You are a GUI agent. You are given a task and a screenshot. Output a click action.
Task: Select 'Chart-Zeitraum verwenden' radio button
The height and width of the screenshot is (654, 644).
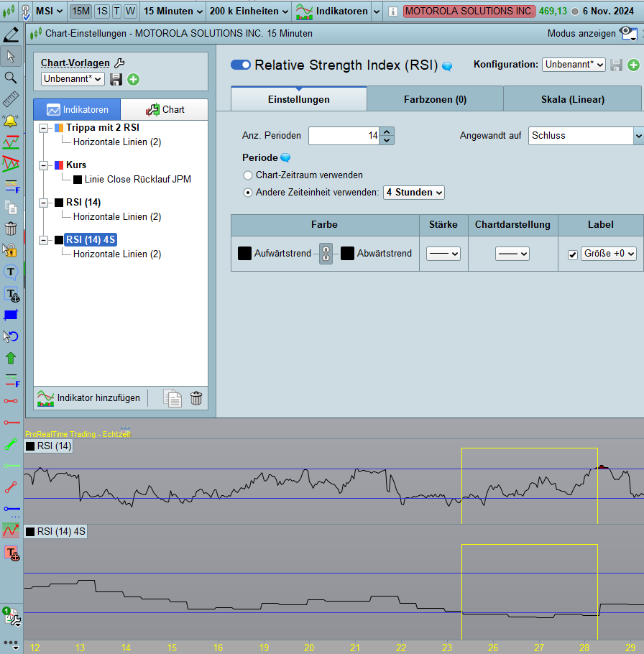tap(249, 175)
